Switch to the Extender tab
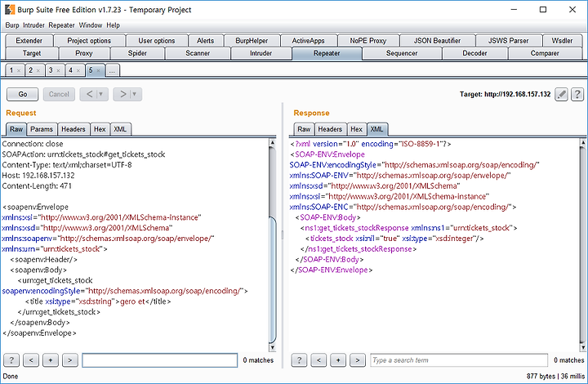This screenshot has height=384, width=588. point(29,41)
